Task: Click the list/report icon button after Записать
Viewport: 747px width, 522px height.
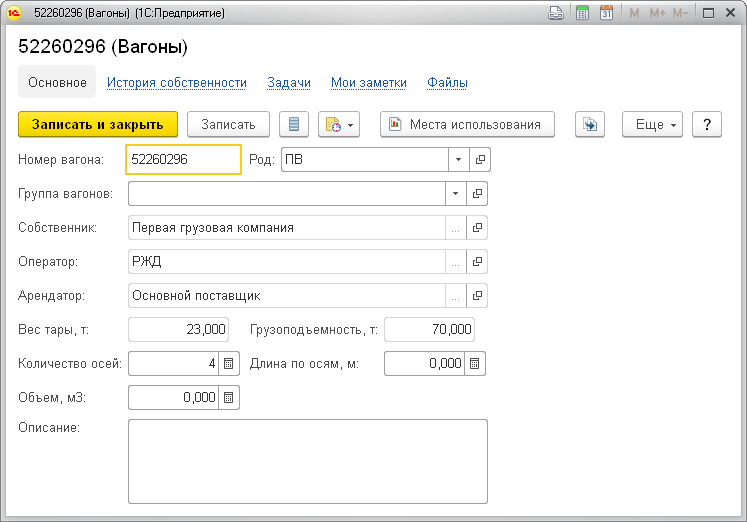Action: coord(293,125)
